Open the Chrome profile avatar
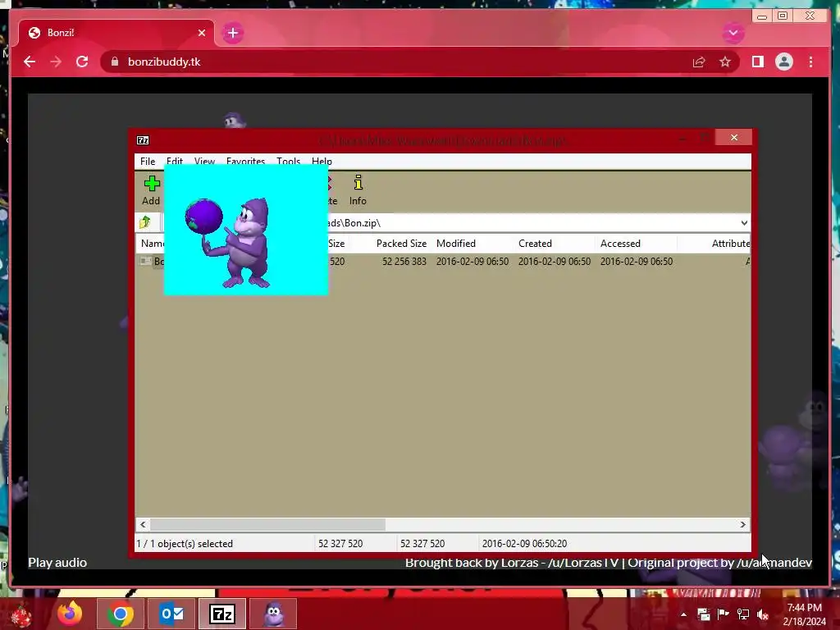 pos(783,62)
